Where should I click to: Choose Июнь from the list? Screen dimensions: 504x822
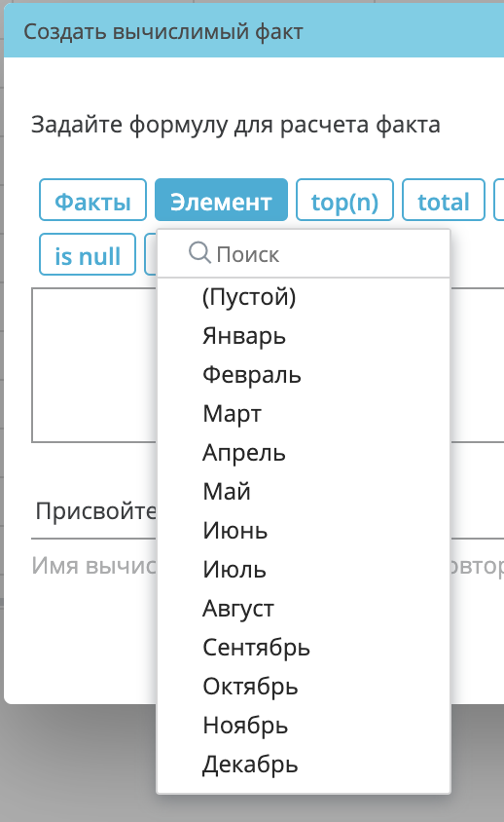[304, 531]
